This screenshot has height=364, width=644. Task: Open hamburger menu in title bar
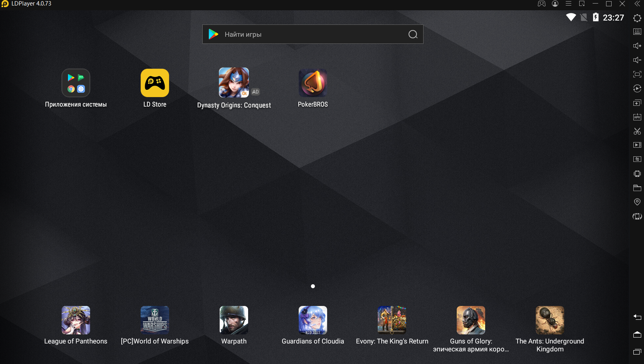[x=569, y=4]
